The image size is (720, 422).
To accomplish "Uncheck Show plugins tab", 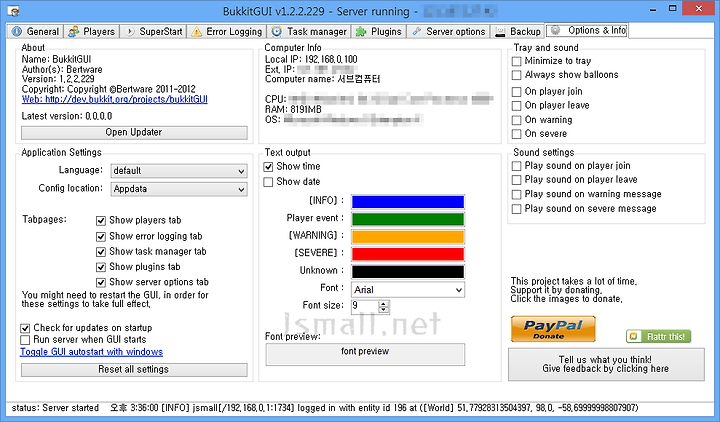I will pos(101,267).
